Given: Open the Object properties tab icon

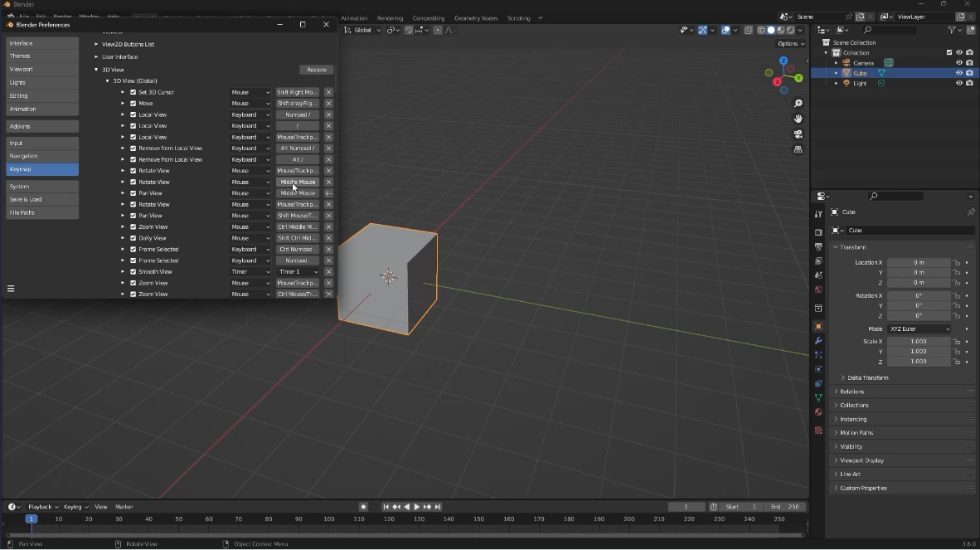Looking at the screenshot, I should (818, 326).
